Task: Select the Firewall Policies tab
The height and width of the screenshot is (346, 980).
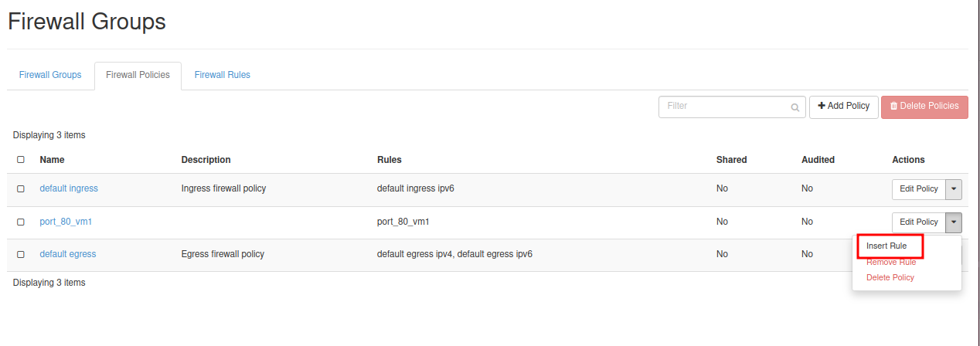Action: tap(138, 76)
